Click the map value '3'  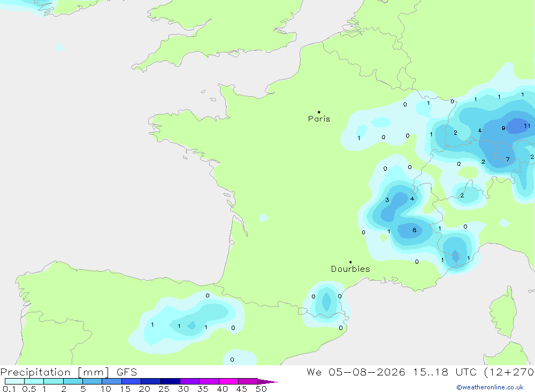[387, 200]
